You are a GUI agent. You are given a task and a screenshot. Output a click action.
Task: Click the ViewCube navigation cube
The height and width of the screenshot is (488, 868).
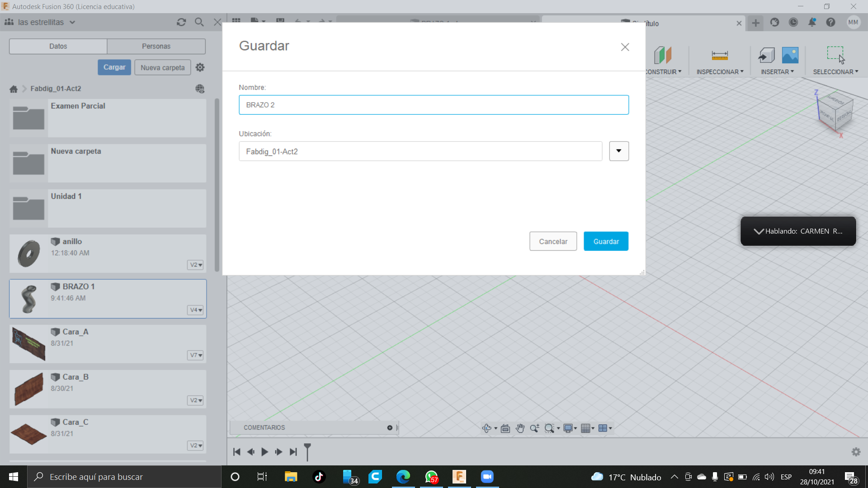[x=835, y=112]
